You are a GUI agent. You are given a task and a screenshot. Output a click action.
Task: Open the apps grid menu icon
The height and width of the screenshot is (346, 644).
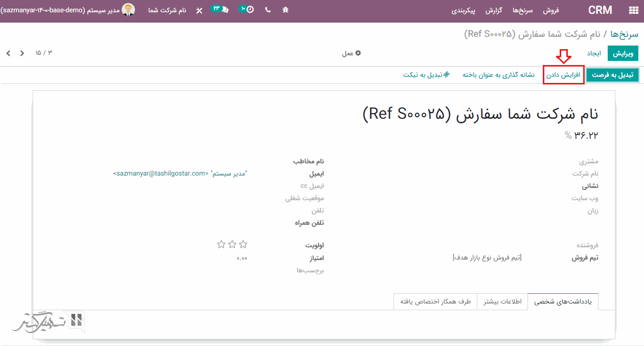point(633,10)
